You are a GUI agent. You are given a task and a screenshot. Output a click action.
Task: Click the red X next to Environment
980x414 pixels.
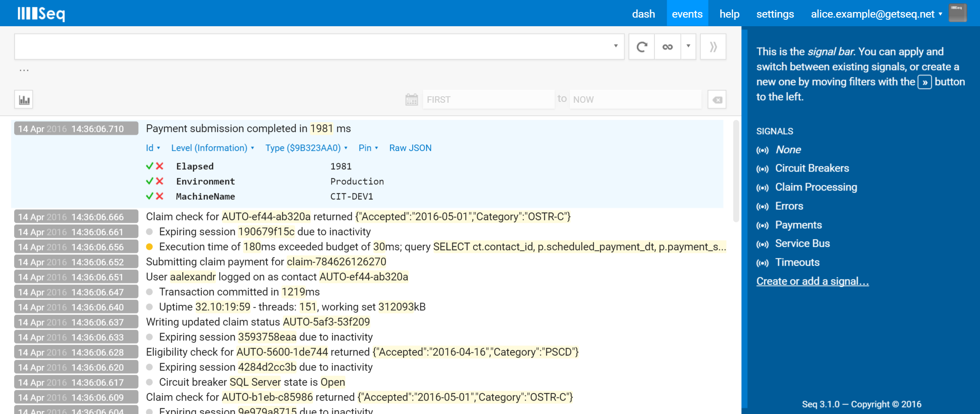[160, 181]
